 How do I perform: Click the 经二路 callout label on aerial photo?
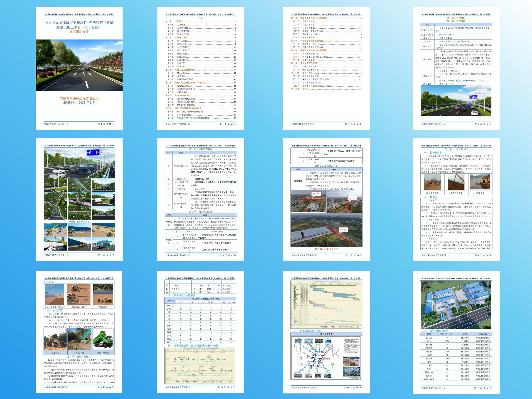tap(351, 198)
